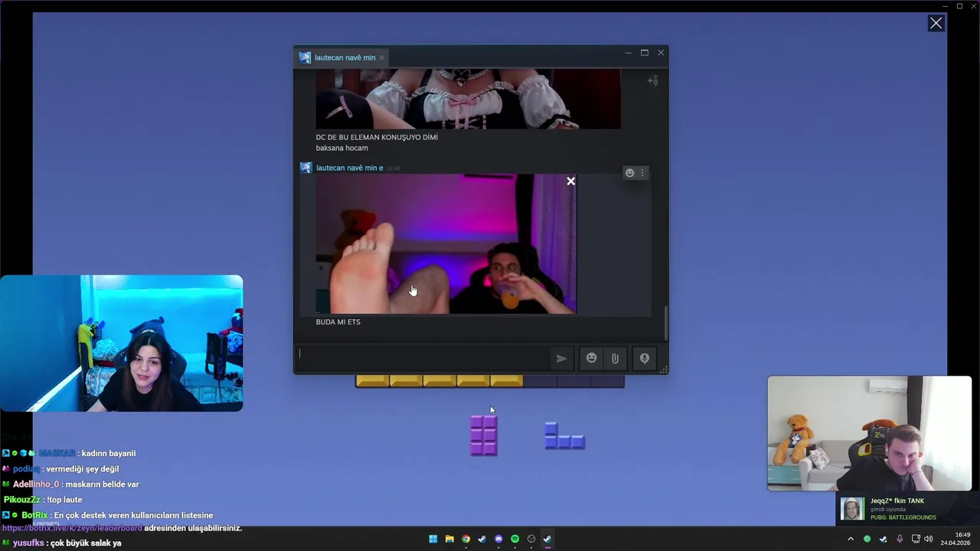Open sender name lautecan navê min e
980x551 pixels.
tap(349, 168)
